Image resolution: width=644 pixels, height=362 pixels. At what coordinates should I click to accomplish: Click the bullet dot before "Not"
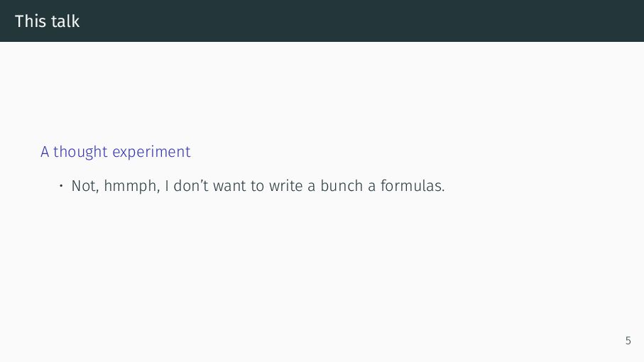(61, 186)
